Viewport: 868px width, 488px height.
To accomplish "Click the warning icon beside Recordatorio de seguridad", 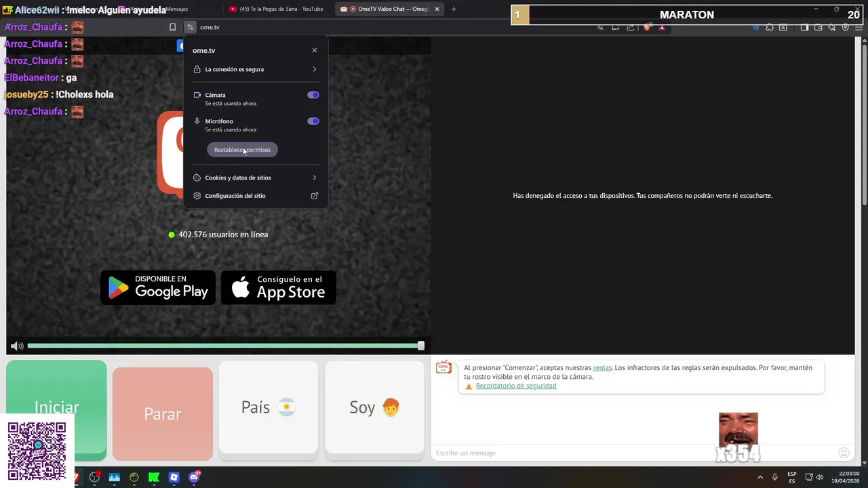I will [469, 386].
